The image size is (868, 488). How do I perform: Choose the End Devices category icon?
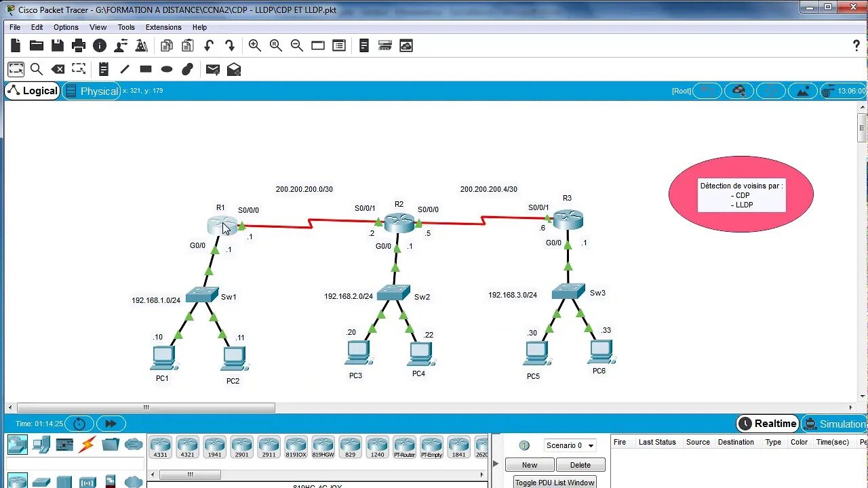click(x=41, y=445)
